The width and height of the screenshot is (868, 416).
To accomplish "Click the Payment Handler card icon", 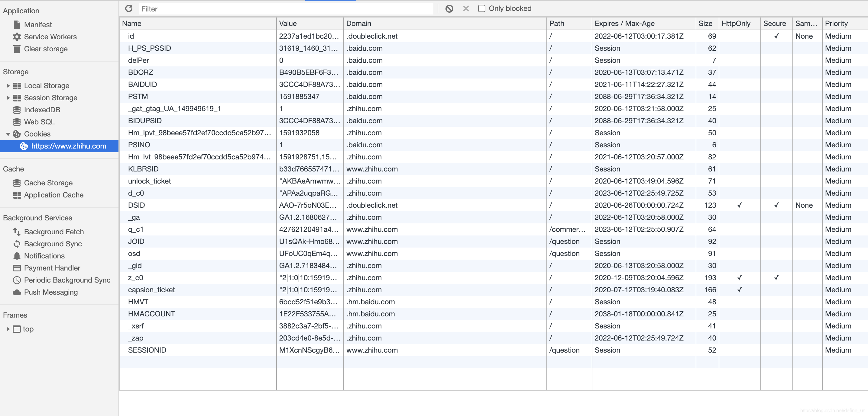I will pyautogui.click(x=17, y=268).
